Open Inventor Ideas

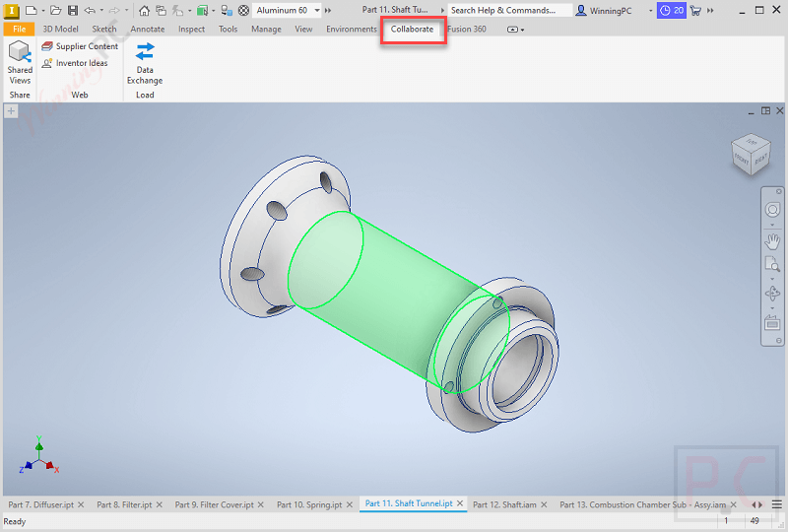tap(75, 63)
